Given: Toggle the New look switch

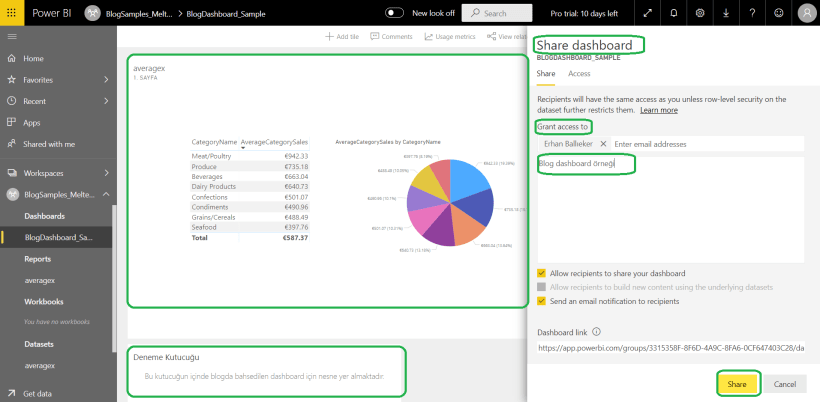Looking at the screenshot, I should [x=396, y=13].
